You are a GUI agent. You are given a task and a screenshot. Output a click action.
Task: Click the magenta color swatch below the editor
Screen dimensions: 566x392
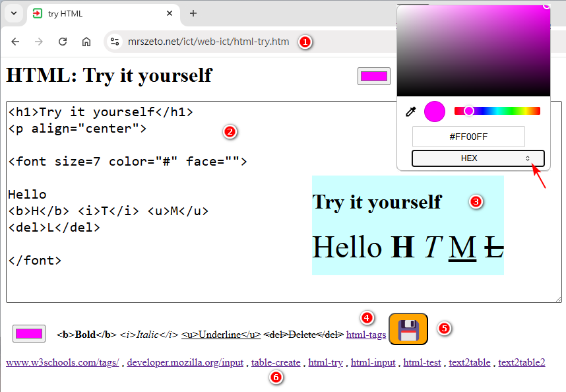click(29, 334)
